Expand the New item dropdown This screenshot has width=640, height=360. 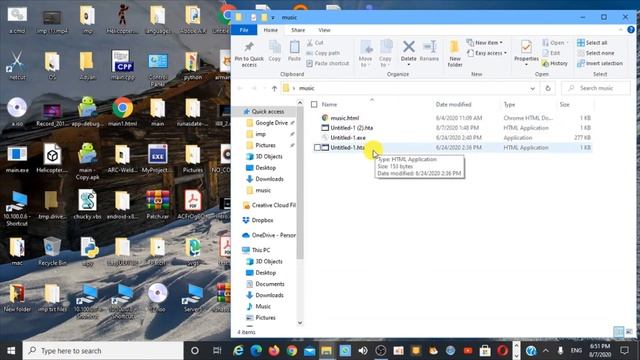(x=484, y=42)
